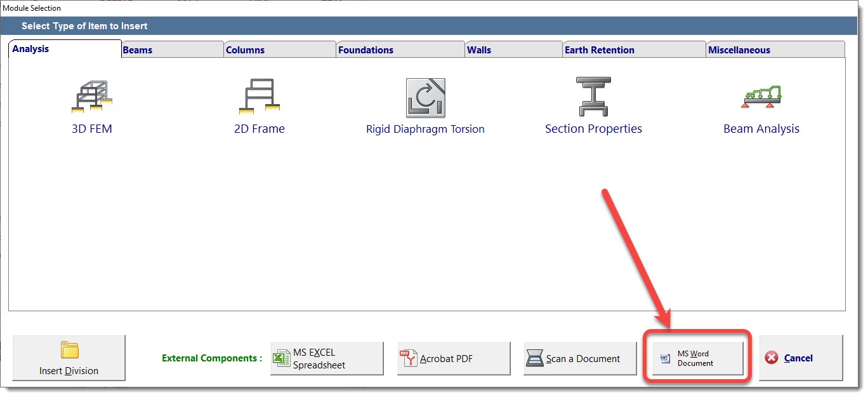This screenshot has width=868, height=397.
Task: Go to the Foundations tab
Action: (x=365, y=50)
